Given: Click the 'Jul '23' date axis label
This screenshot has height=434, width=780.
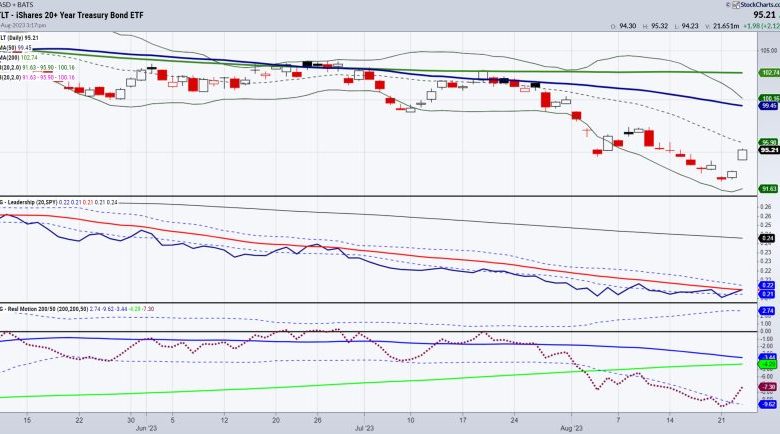Looking at the screenshot, I should 364,428.
